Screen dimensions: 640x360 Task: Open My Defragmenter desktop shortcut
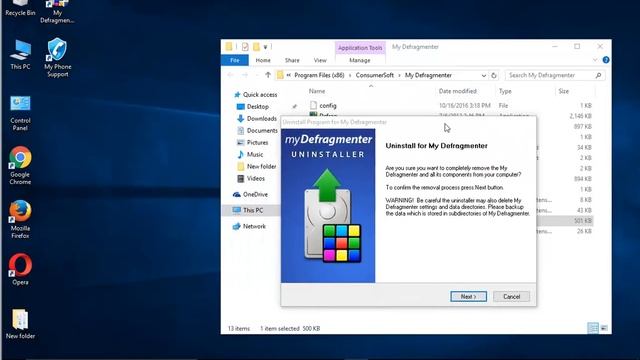tap(57, 11)
